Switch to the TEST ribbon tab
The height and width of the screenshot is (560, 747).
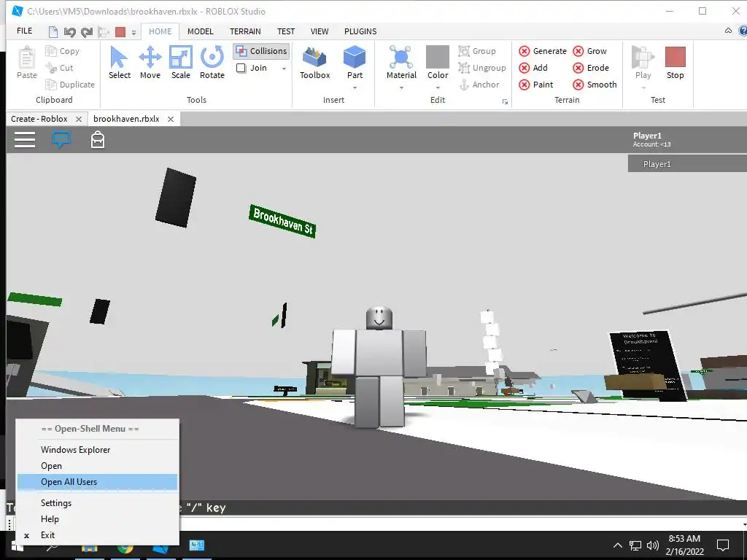coord(286,31)
